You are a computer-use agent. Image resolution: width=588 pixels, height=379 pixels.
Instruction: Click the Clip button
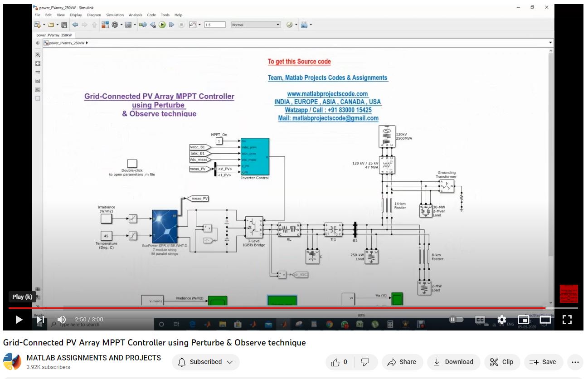(x=502, y=362)
